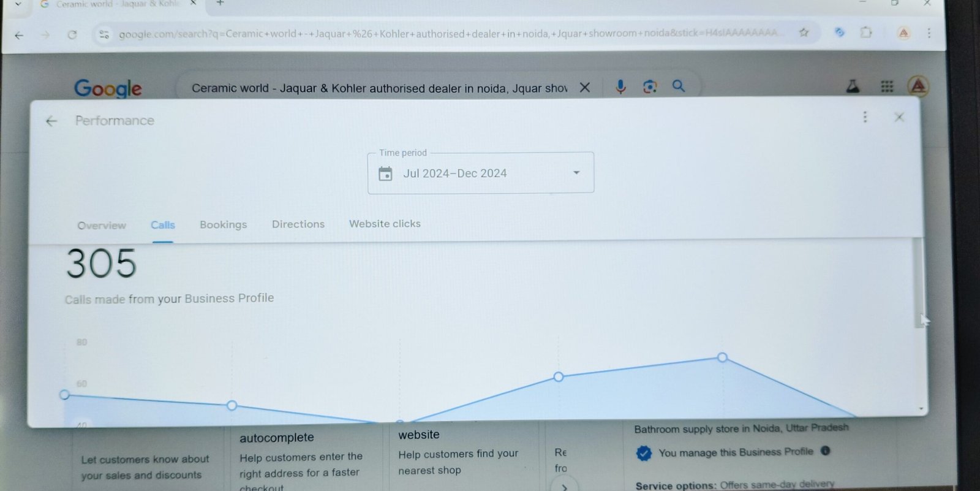Viewport: 980px width, 491px height.
Task: Run the search with the magnifier icon
Action: point(678,86)
